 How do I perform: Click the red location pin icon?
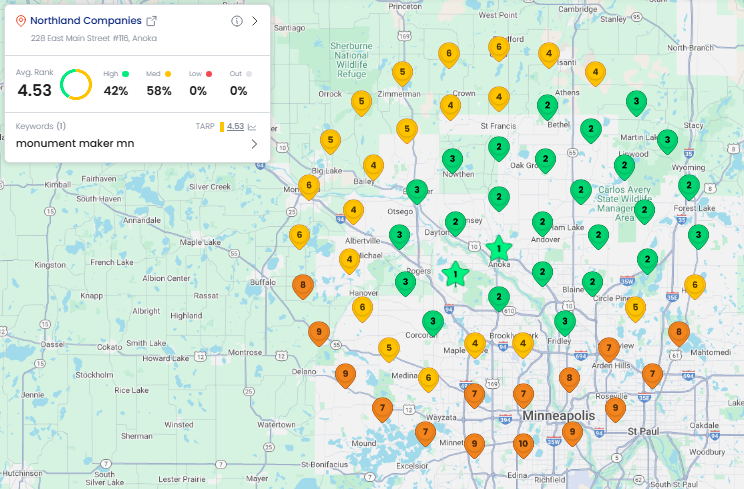tap(21, 21)
